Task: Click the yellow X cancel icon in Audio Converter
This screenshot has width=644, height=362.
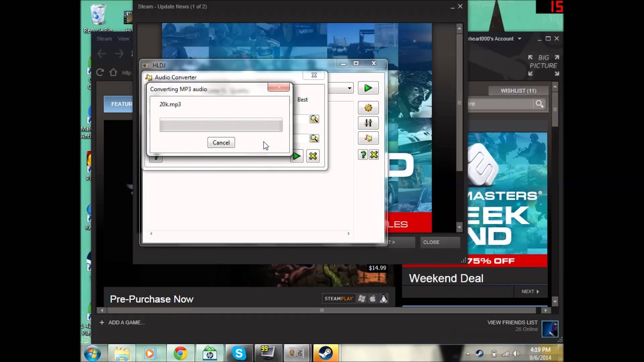Action: 313,156
